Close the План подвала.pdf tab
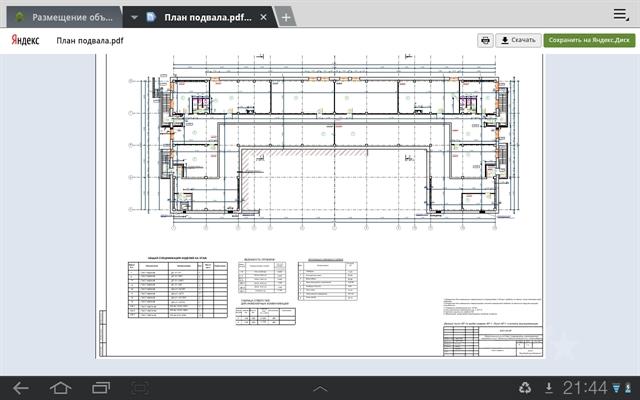Screen dimensions: 640x400 click(x=263, y=18)
